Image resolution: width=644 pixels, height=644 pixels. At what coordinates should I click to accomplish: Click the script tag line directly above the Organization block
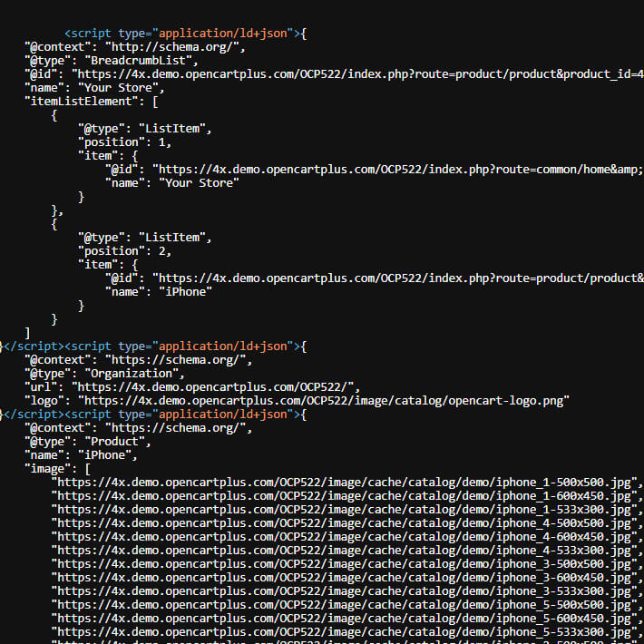click(153, 346)
